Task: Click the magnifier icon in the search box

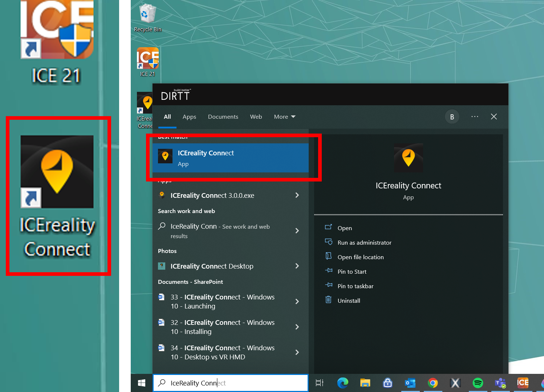Action: point(162,383)
